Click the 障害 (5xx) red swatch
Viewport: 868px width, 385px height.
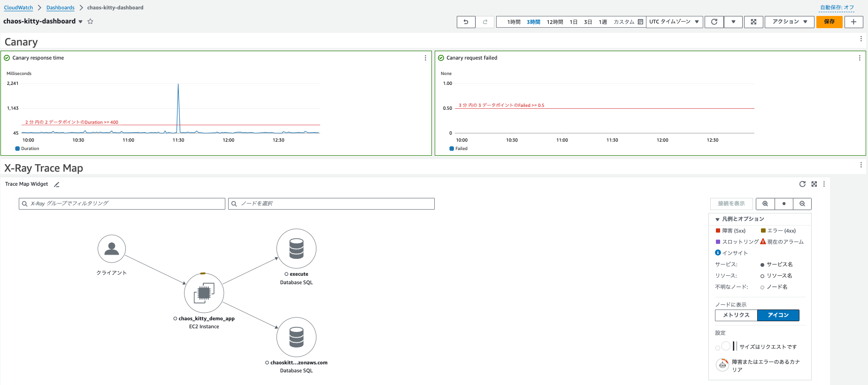(718, 230)
